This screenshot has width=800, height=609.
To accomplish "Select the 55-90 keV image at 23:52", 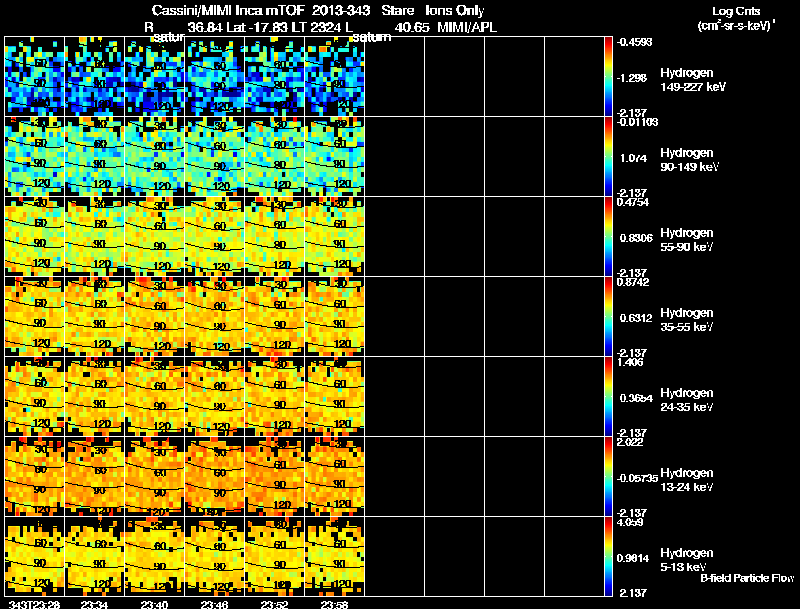I will (274, 237).
